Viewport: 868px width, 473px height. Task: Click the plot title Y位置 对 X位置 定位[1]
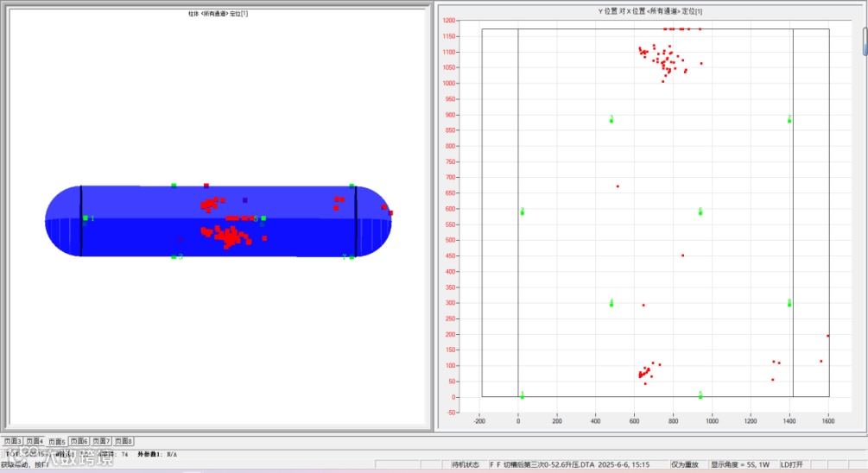[649, 11]
